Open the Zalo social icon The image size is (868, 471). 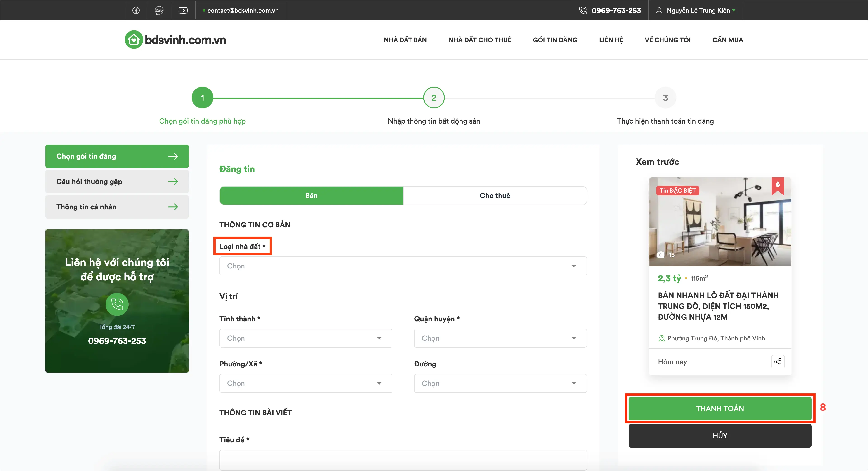[159, 10]
